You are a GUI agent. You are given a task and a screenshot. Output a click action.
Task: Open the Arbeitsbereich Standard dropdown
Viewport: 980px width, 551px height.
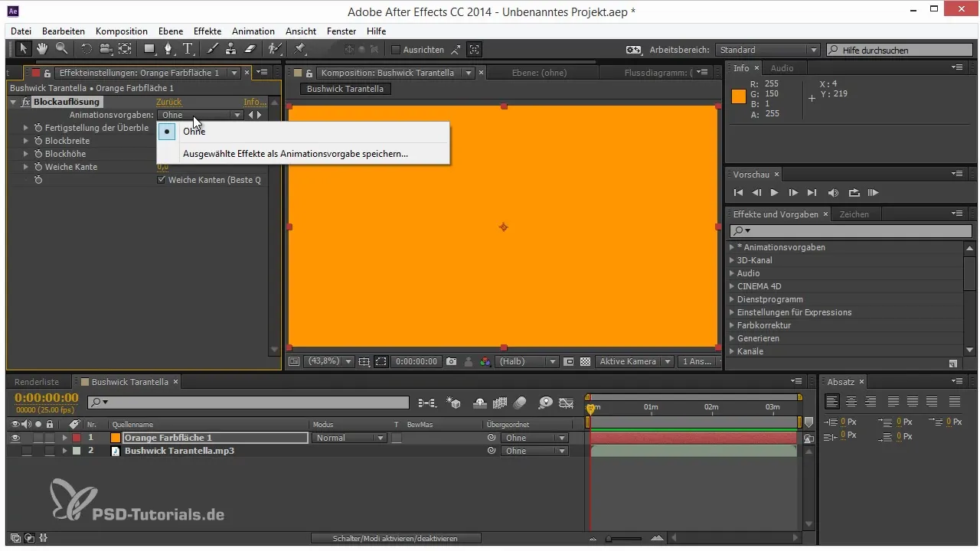768,50
